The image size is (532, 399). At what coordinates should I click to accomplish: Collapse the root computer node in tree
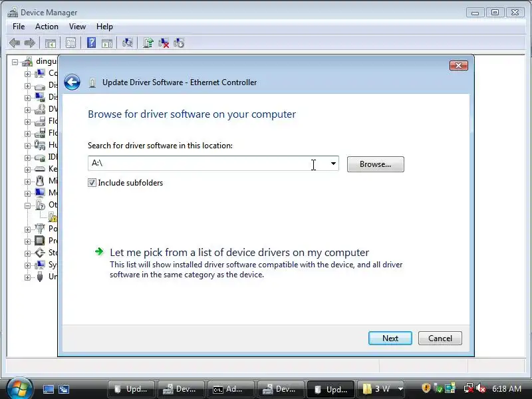click(15, 62)
